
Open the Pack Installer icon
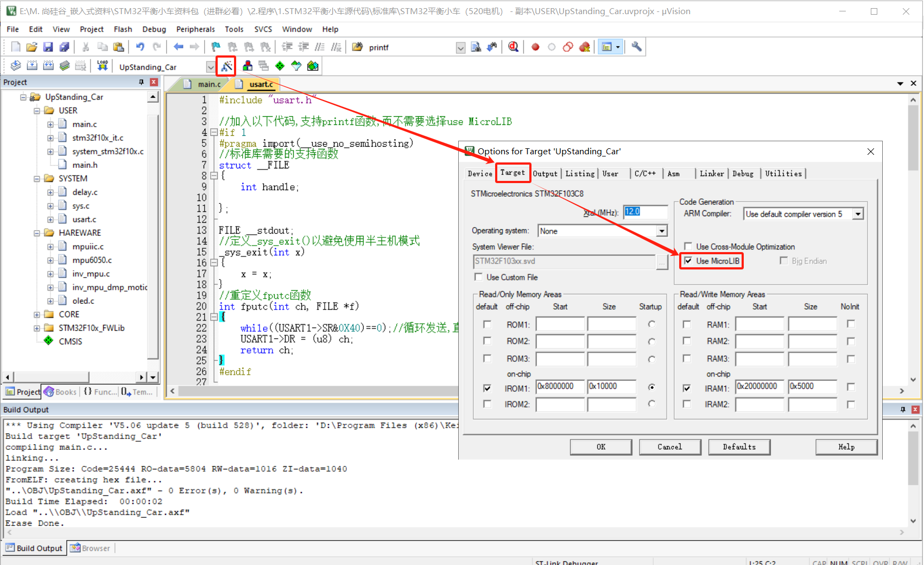[x=313, y=66]
